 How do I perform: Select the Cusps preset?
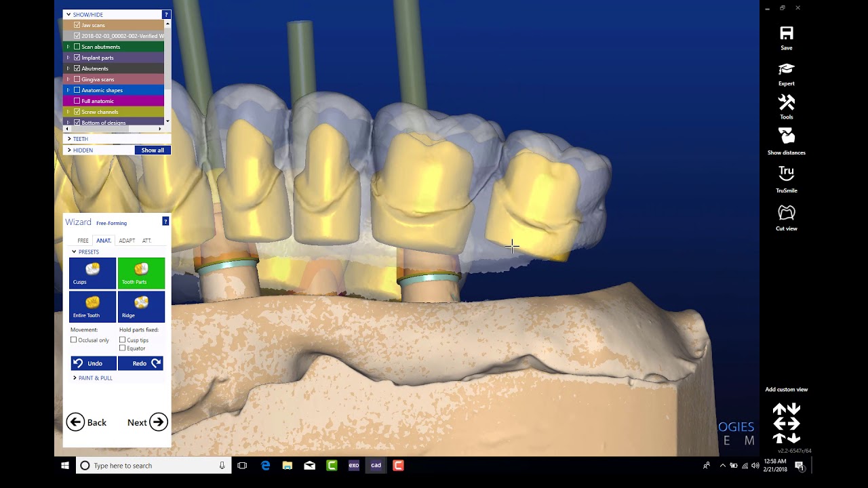(92, 273)
